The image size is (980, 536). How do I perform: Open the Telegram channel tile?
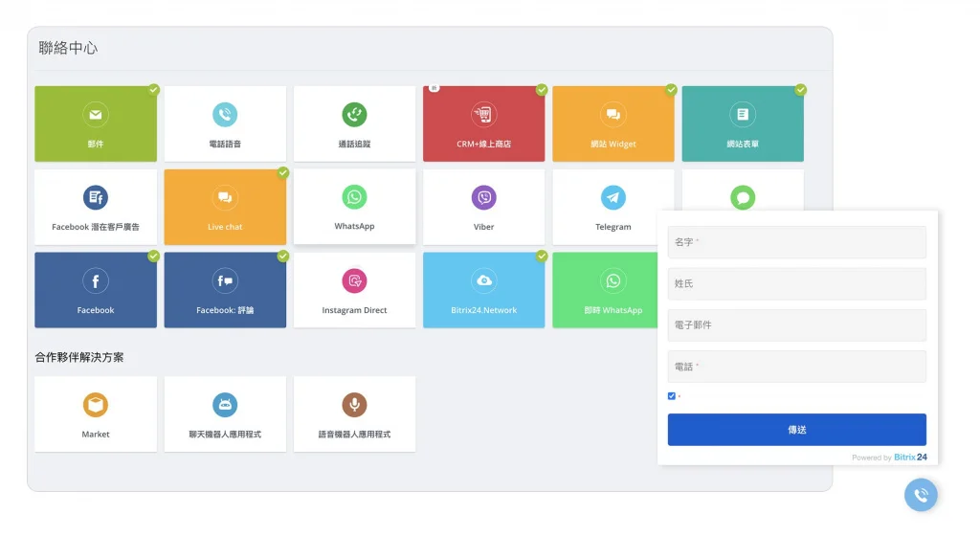click(x=613, y=207)
